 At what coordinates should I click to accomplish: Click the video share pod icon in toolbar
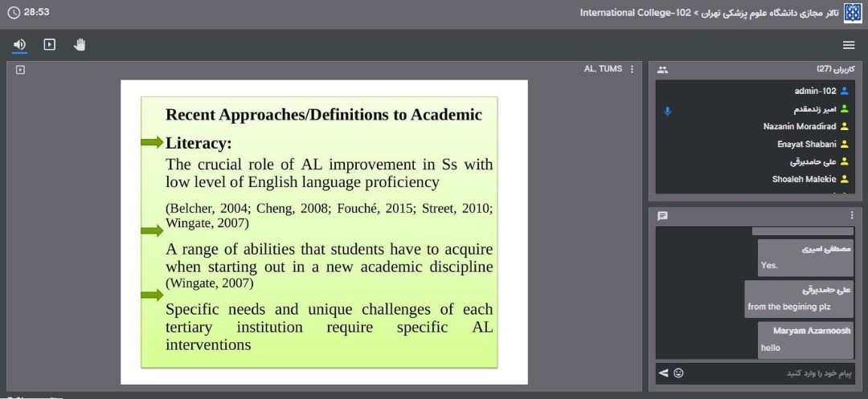tap(50, 44)
